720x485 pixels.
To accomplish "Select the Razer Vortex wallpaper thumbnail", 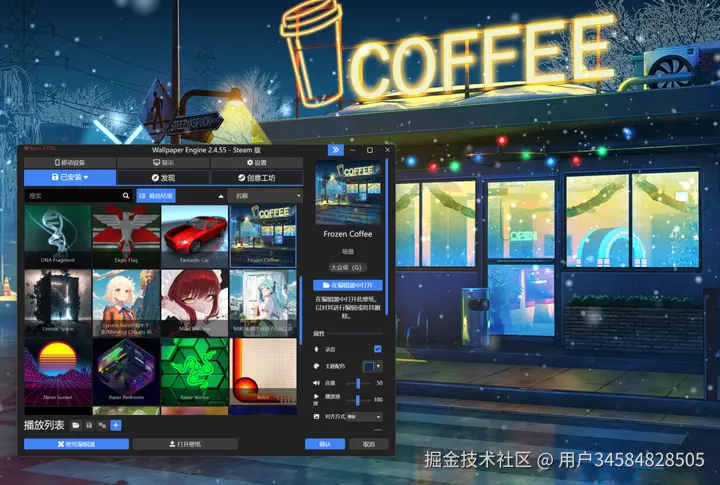I will (x=195, y=372).
